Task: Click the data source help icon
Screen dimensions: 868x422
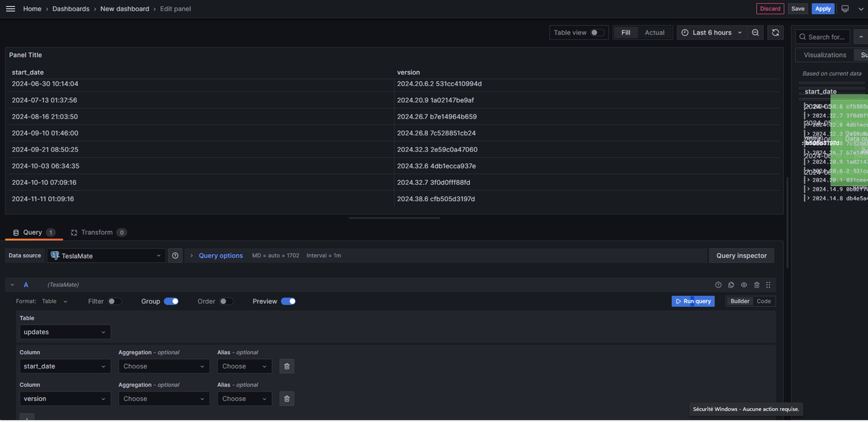Action: (175, 255)
